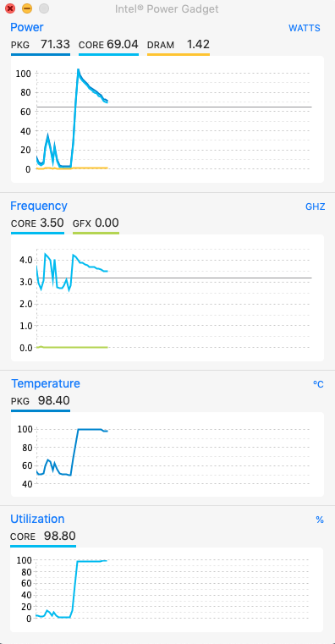Select the PKG power reading label
This screenshot has width=335, height=644.
point(20,45)
